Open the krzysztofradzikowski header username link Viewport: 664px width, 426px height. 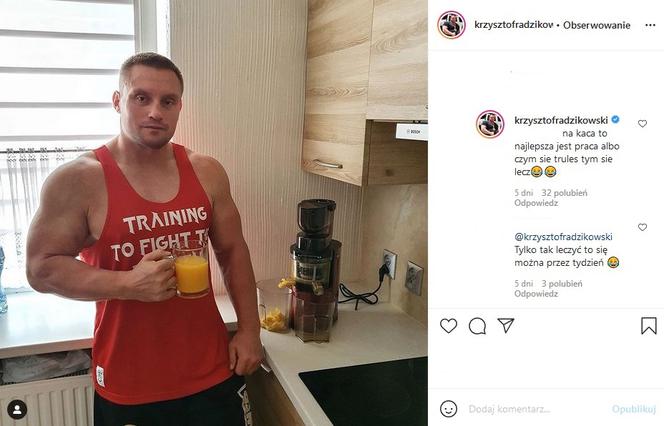point(514,25)
